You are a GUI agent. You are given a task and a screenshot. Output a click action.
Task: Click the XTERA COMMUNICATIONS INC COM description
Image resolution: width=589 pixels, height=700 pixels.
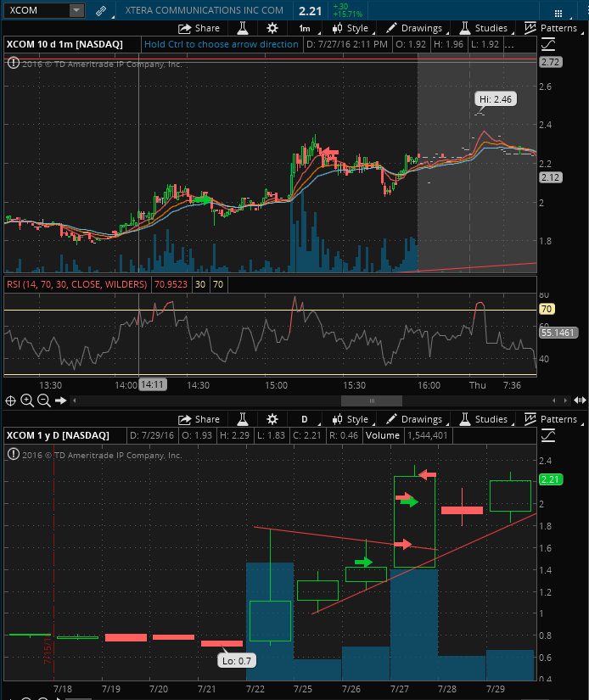coord(204,10)
